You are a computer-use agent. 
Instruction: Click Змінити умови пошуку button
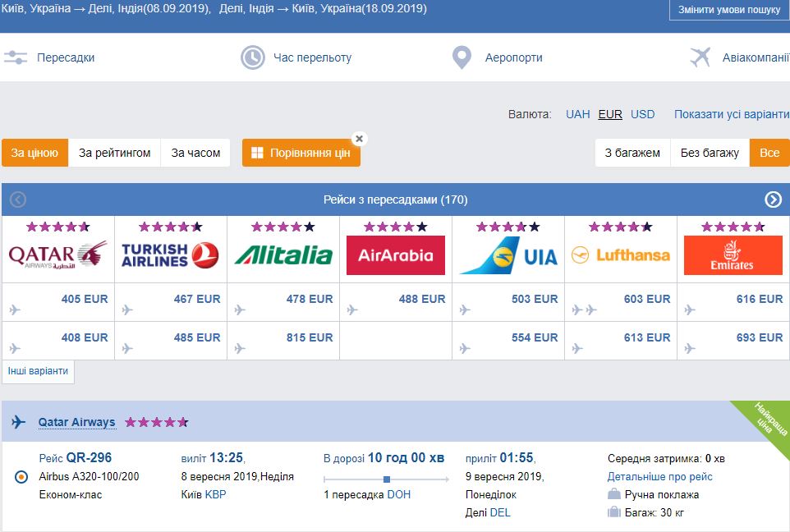coord(729,10)
